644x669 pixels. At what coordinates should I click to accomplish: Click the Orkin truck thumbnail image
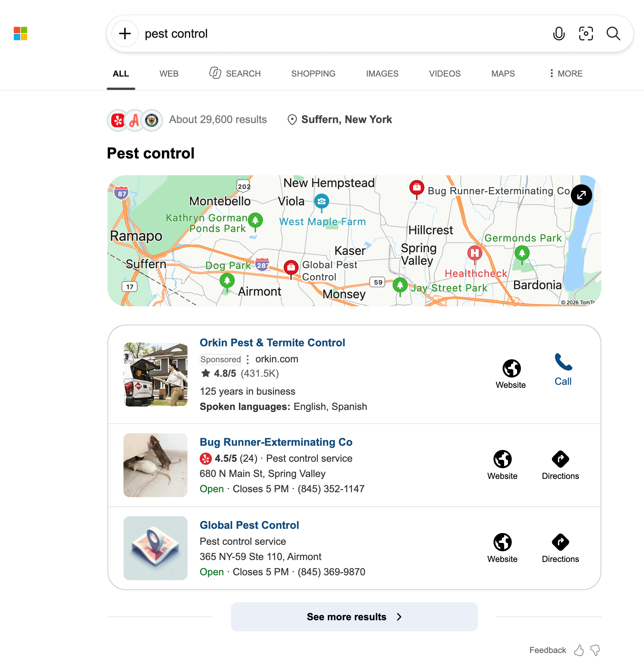coord(155,375)
